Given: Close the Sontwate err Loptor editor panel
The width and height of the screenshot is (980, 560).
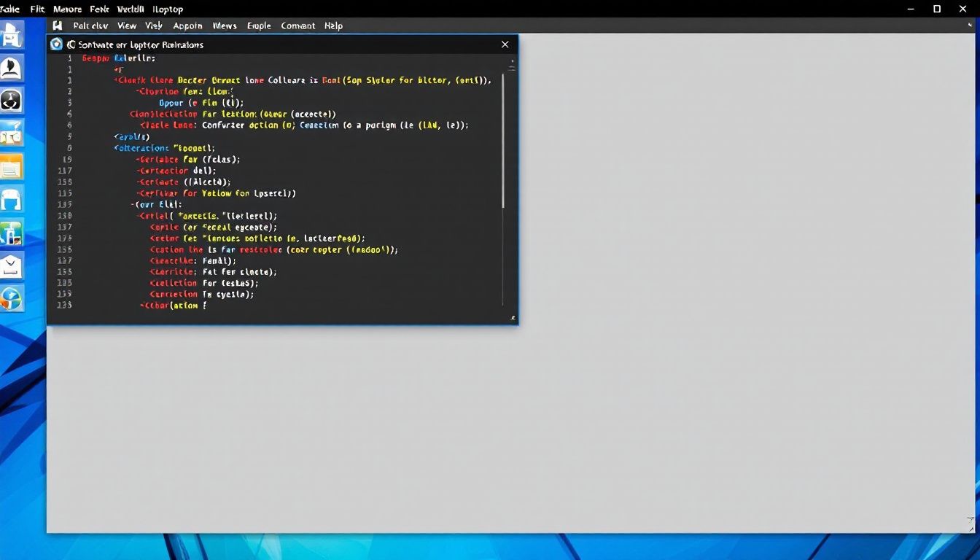Looking at the screenshot, I should (x=505, y=44).
